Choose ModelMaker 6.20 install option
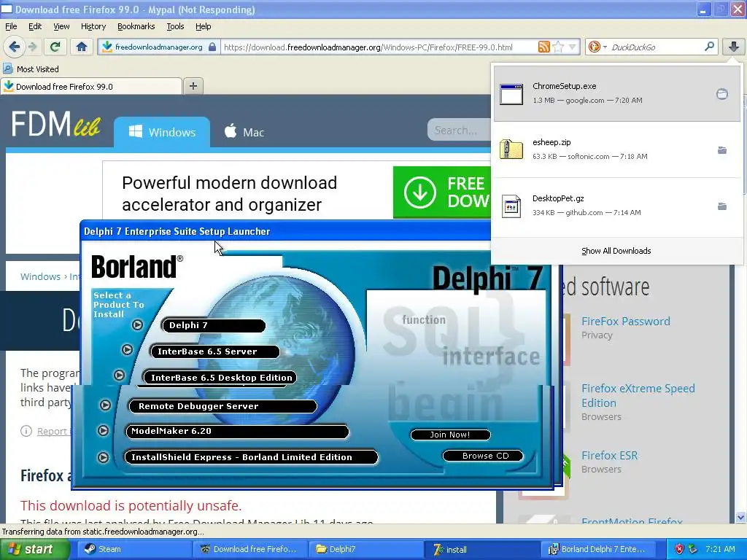Image resolution: width=747 pixels, height=560 pixels. 237,432
